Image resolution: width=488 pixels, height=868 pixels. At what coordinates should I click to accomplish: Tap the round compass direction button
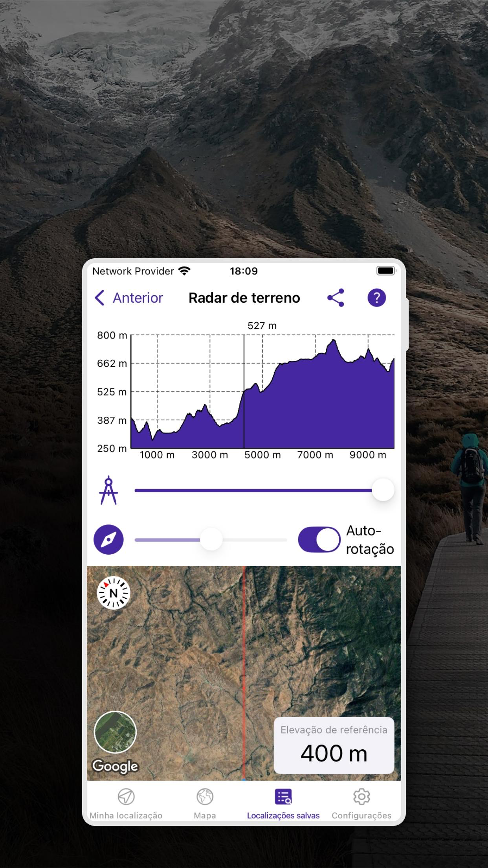(108, 539)
